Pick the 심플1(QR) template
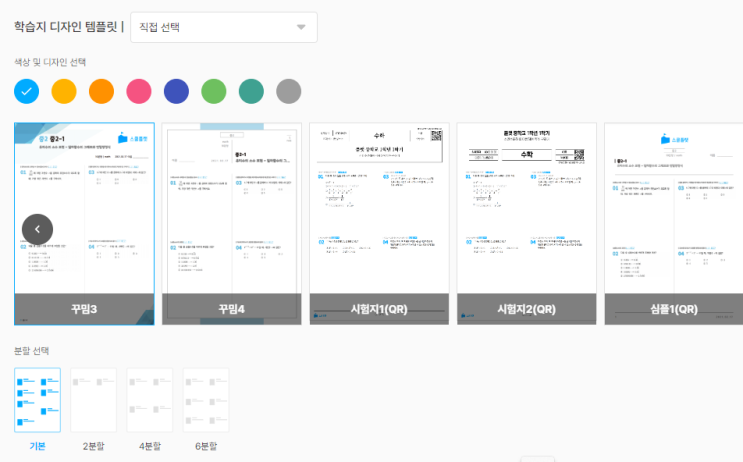743x462 pixels. click(x=674, y=224)
